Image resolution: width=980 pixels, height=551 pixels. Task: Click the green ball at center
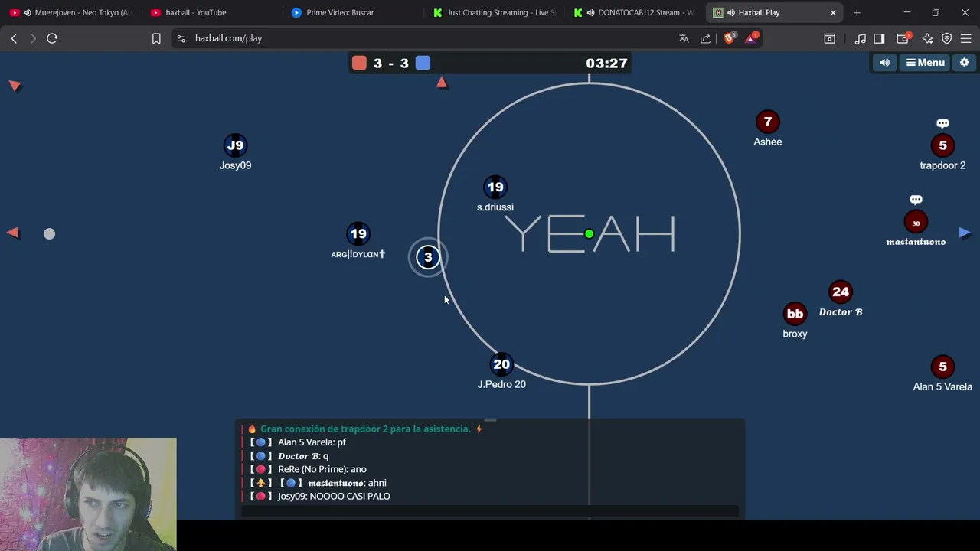tap(589, 233)
